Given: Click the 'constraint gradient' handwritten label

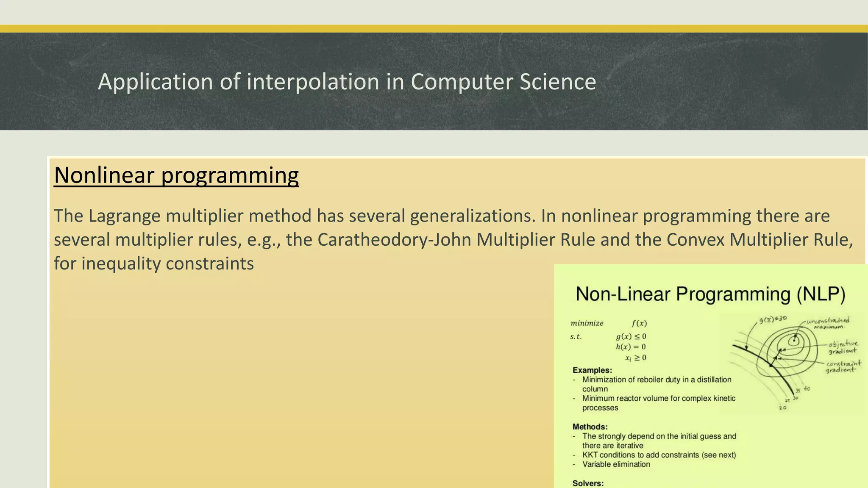Looking at the screenshot, I should tap(843, 366).
